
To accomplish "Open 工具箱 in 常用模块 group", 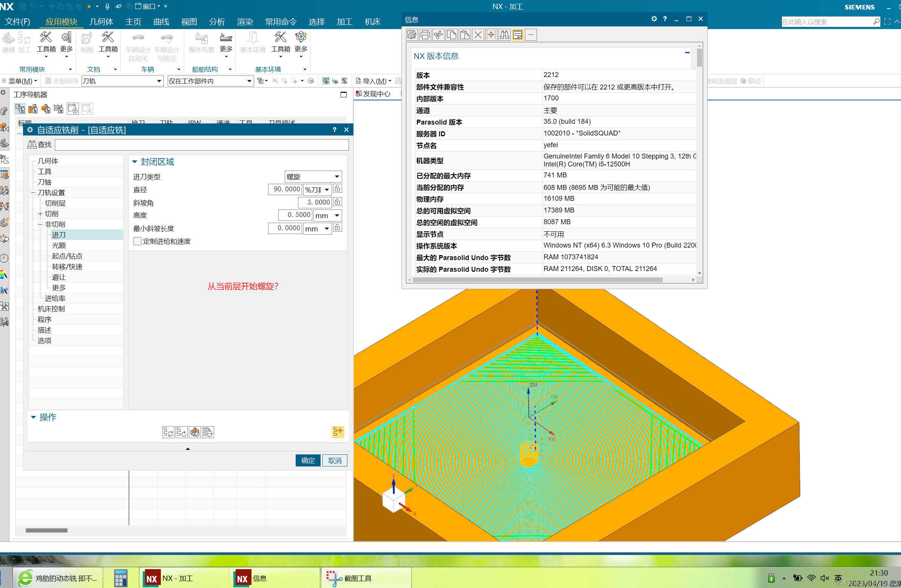I will click(x=46, y=45).
